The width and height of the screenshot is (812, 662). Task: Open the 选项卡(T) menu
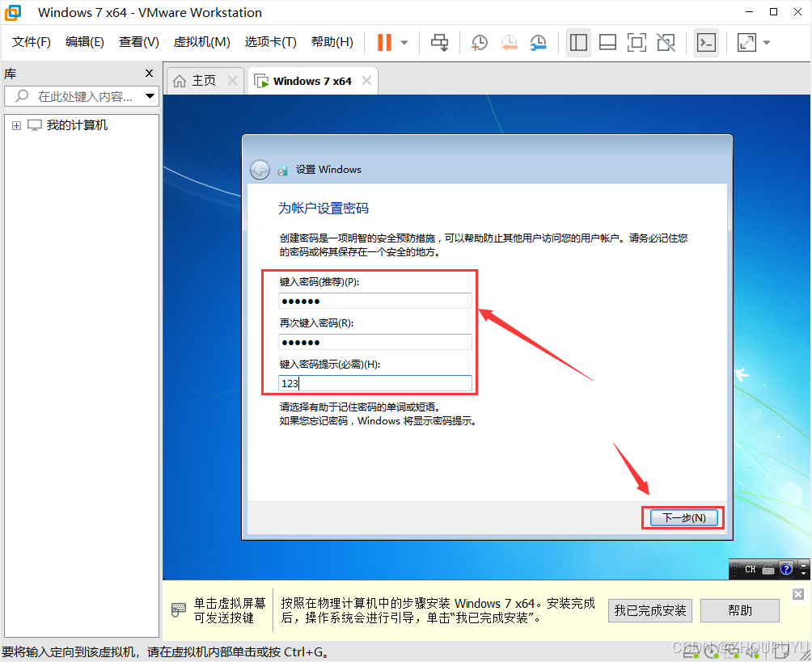point(270,42)
